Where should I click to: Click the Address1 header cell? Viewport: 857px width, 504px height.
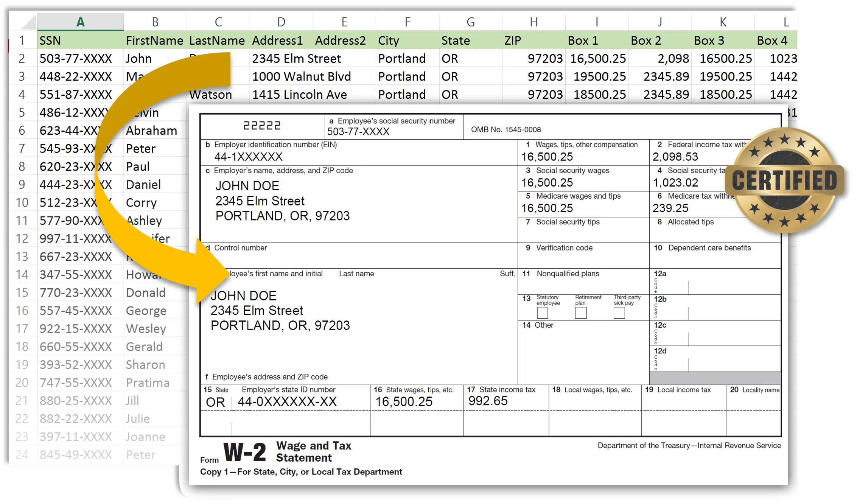(281, 40)
